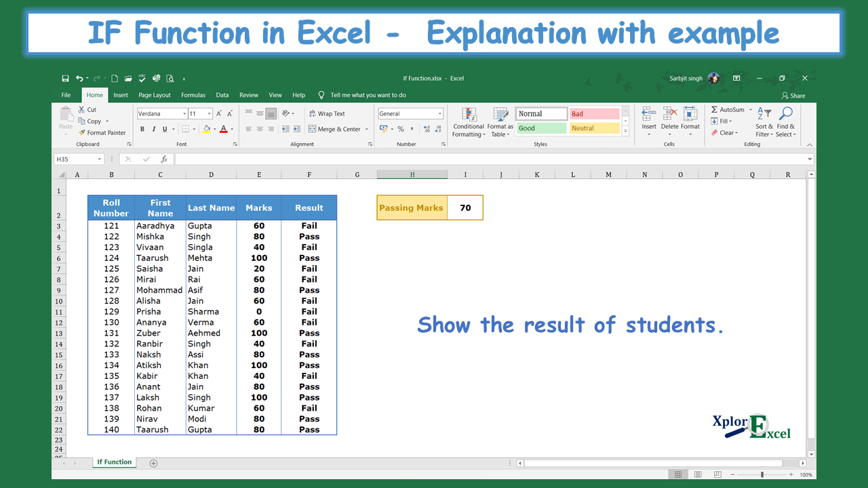Open the Fill Color bucket swatch
868x488 pixels.
coord(206,129)
